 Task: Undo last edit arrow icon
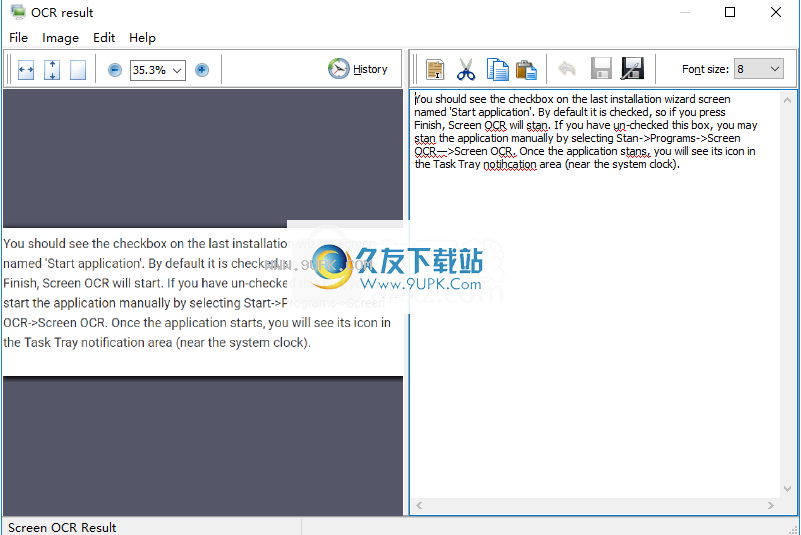point(567,69)
